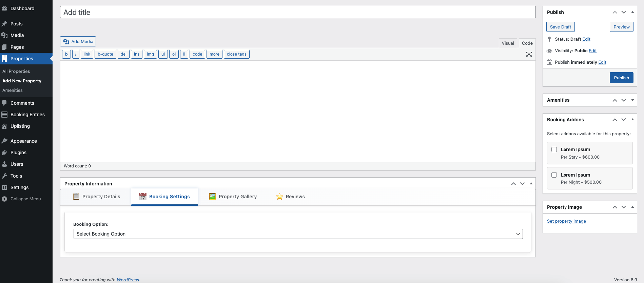This screenshot has width=644, height=283.
Task: Switch to the Visual editor tab
Action: coord(508,43)
